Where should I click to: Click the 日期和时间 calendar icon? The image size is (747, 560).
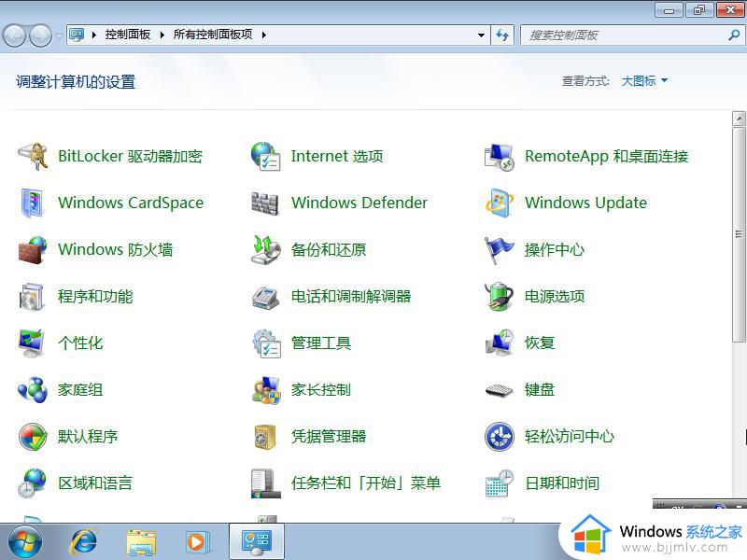tap(500, 483)
